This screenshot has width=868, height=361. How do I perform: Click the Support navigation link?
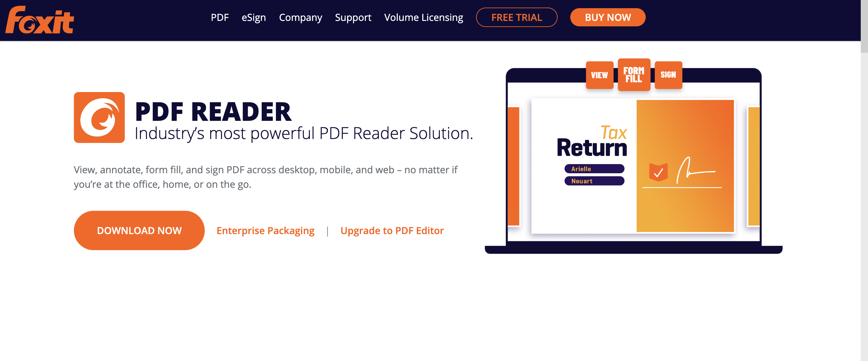point(354,17)
